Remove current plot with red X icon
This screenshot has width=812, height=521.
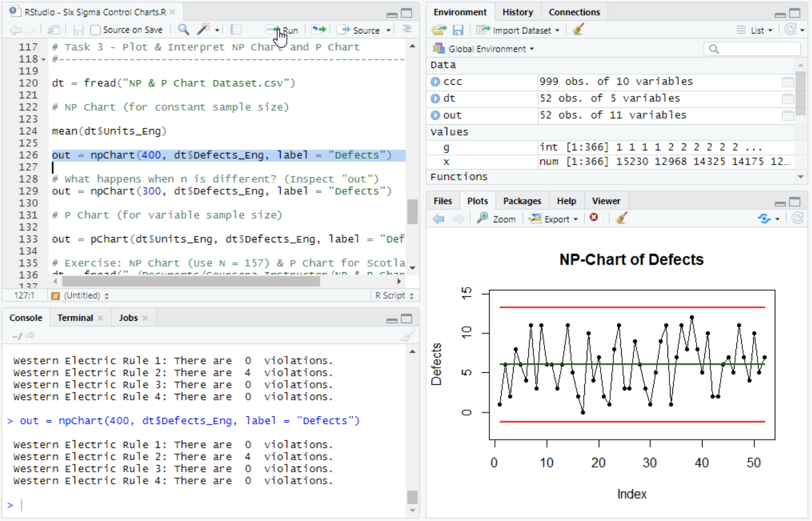tap(594, 218)
